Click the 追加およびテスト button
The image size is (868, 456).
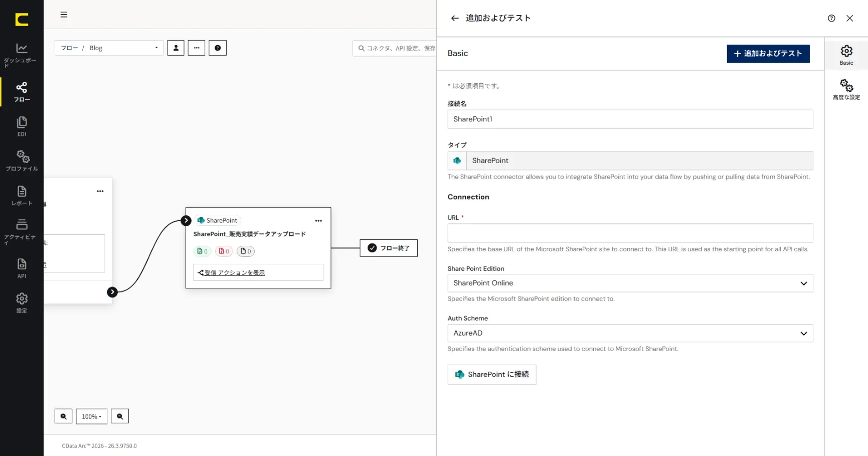[768, 54]
